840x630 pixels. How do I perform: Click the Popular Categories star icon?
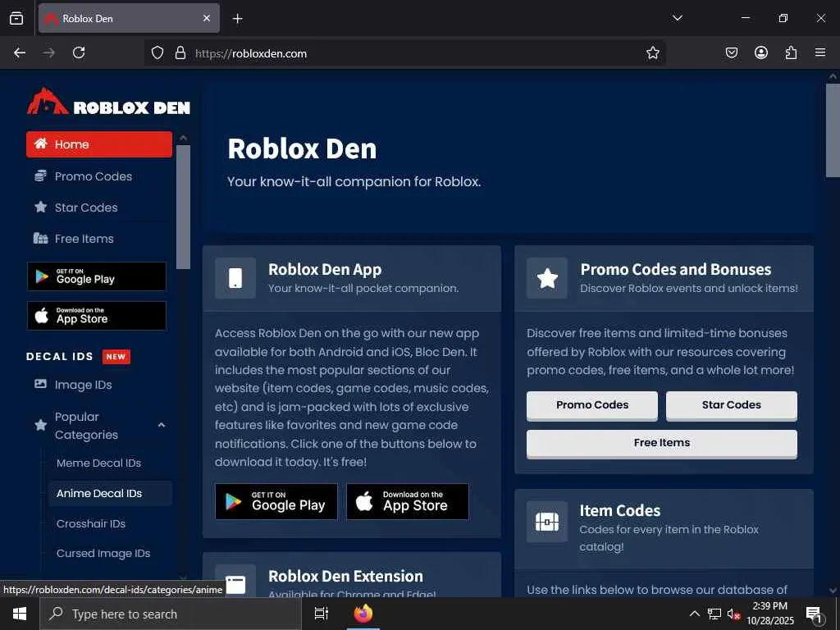coord(41,426)
